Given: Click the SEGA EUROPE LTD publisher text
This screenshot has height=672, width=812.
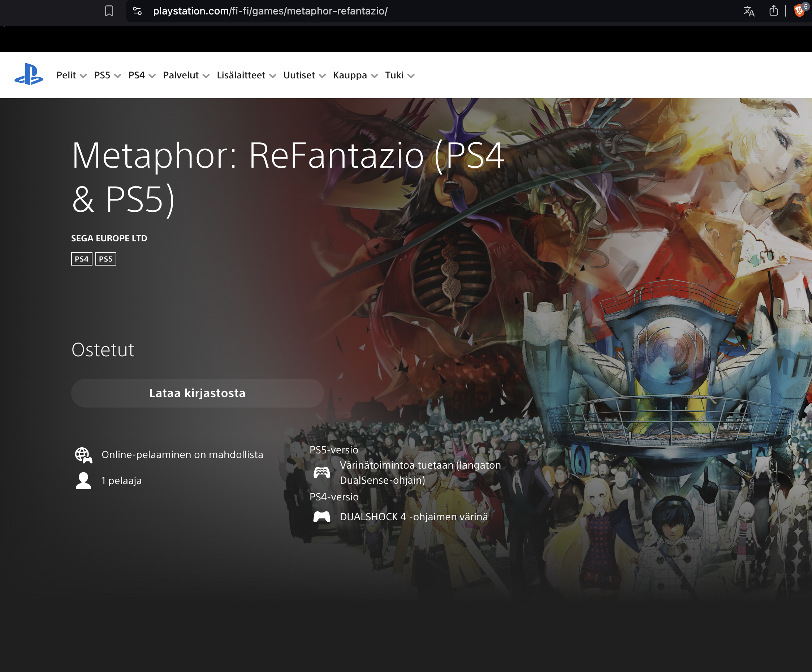Looking at the screenshot, I should (109, 238).
